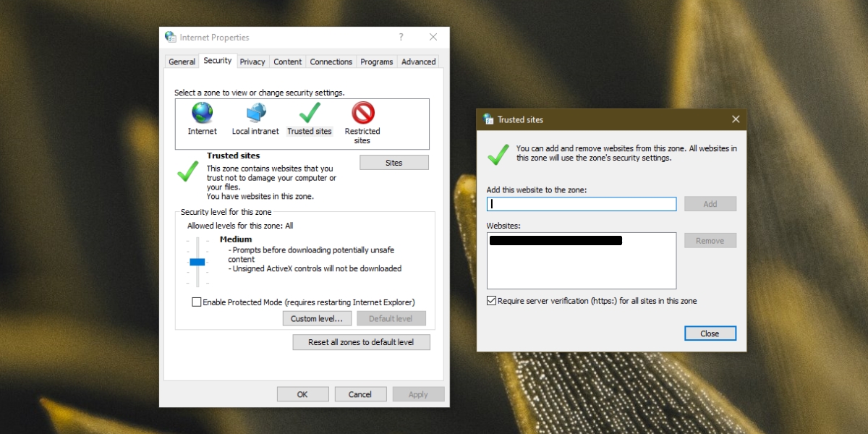Toggle Require server verification (https:) checkbox

tap(492, 301)
